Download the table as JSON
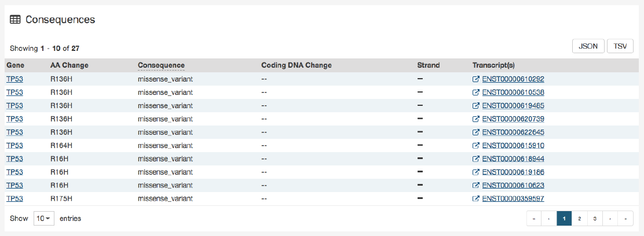This screenshot has width=644, height=236. click(588, 46)
